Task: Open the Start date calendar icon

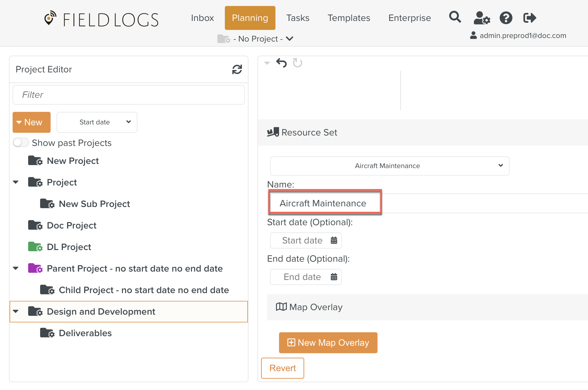Action: [334, 240]
